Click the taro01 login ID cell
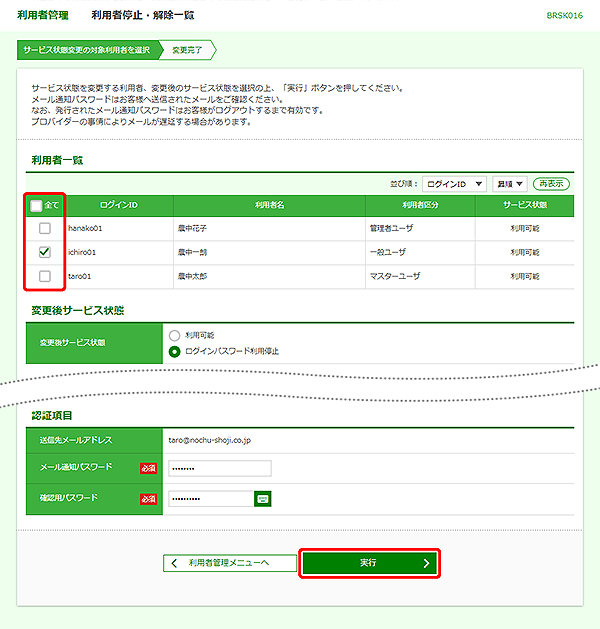The height and width of the screenshot is (629, 600). point(79,276)
